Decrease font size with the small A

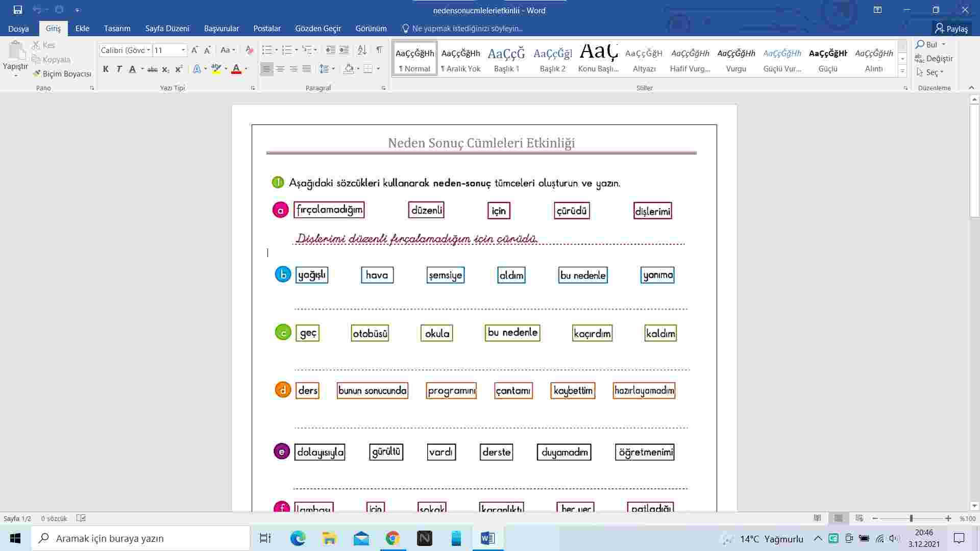(207, 50)
